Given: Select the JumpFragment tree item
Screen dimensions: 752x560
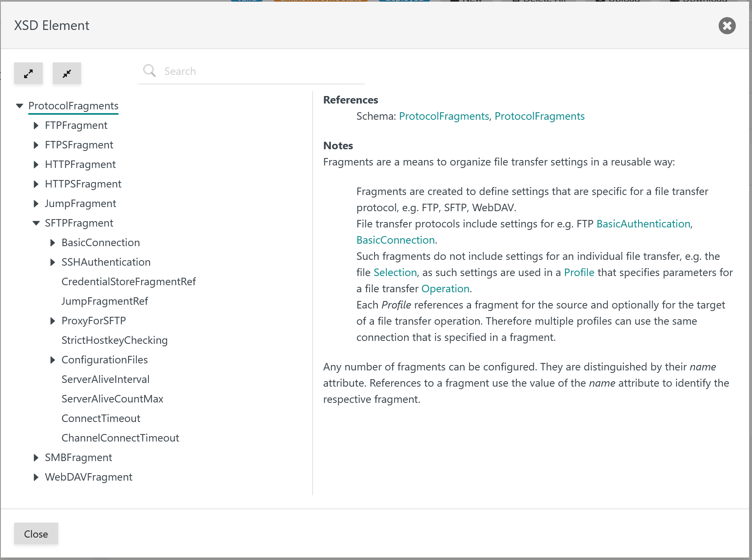Looking at the screenshot, I should click(x=81, y=204).
